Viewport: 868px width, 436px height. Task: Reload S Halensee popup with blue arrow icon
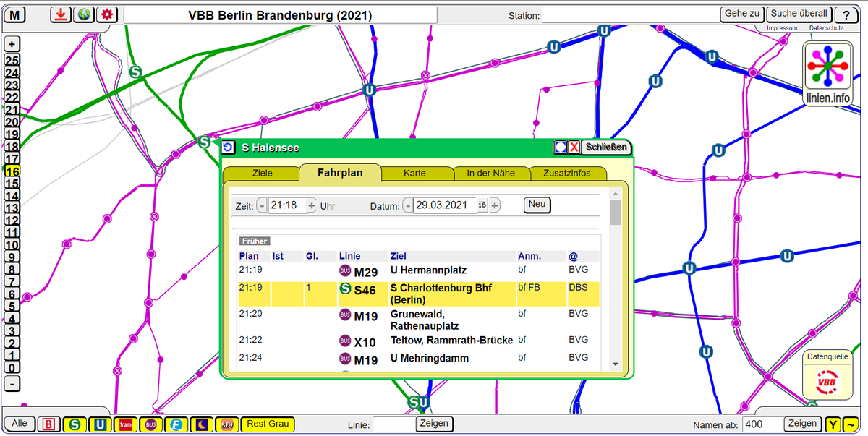pos(228,148)
